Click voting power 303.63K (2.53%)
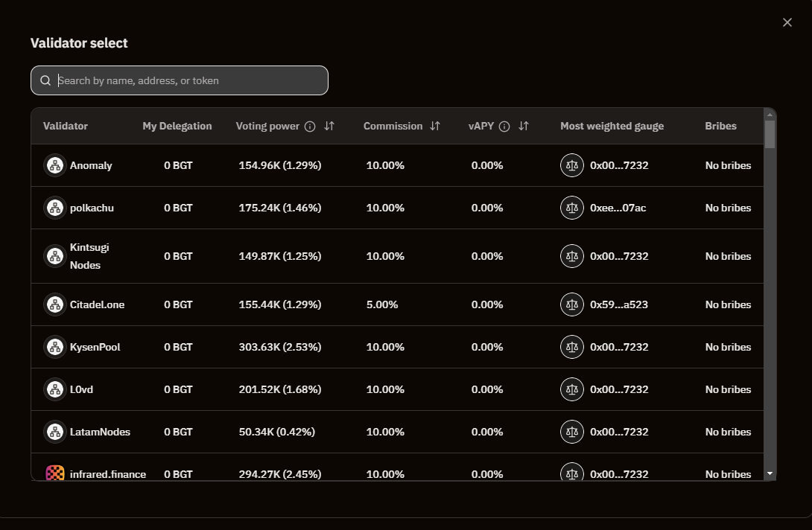Viewport: 812px width, 530px height. (280, 348)
